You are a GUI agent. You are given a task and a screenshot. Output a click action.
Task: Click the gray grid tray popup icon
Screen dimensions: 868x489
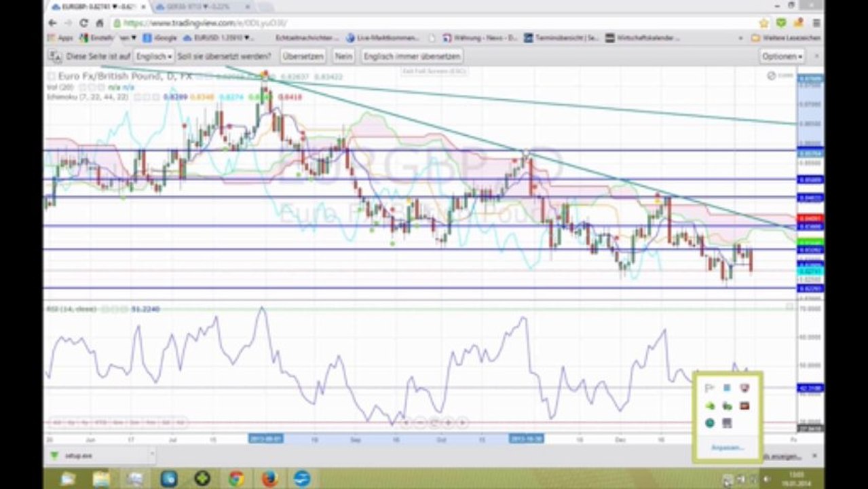(x=727, y=423)
